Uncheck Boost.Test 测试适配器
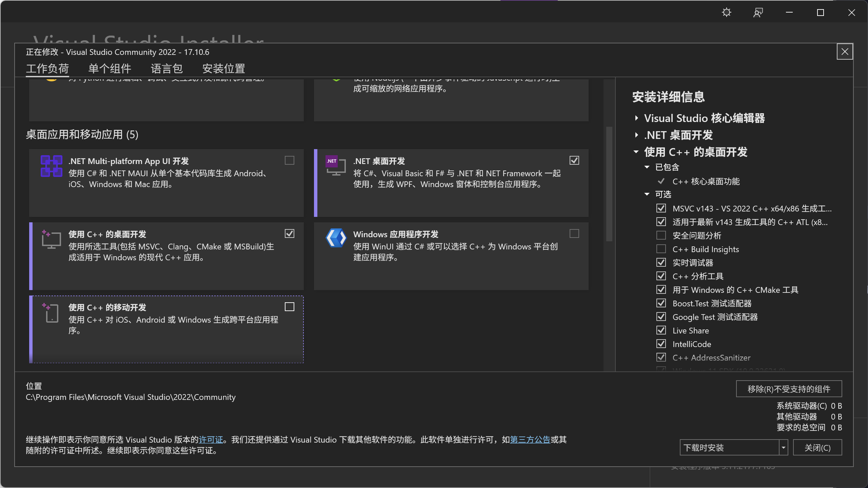The image size is (868, 488). point(661,303)
